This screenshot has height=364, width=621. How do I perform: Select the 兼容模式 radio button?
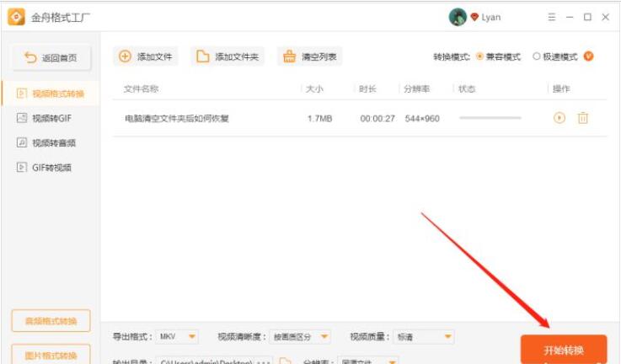pyautogui.click(x=479, y=56)
